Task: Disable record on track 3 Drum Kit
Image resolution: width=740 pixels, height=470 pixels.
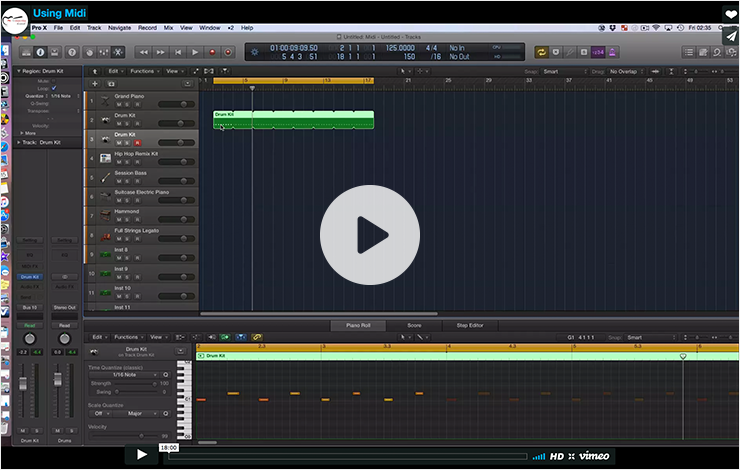Action: tap(137, 143)
